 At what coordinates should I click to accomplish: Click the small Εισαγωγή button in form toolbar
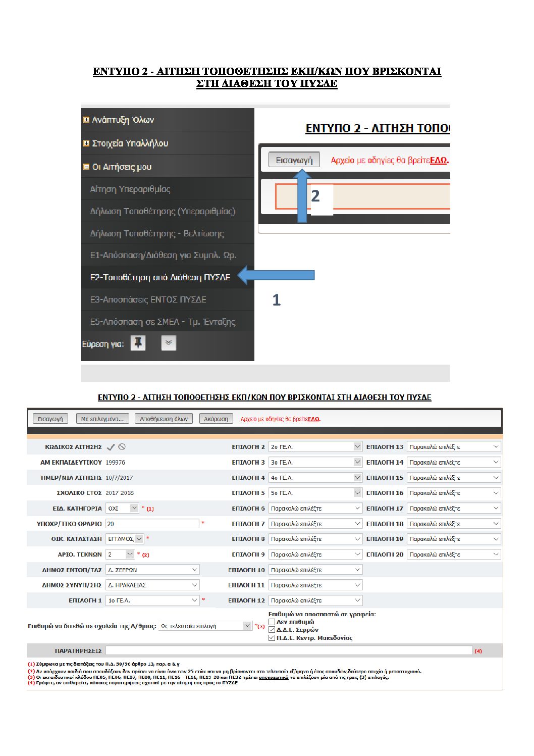50,419
